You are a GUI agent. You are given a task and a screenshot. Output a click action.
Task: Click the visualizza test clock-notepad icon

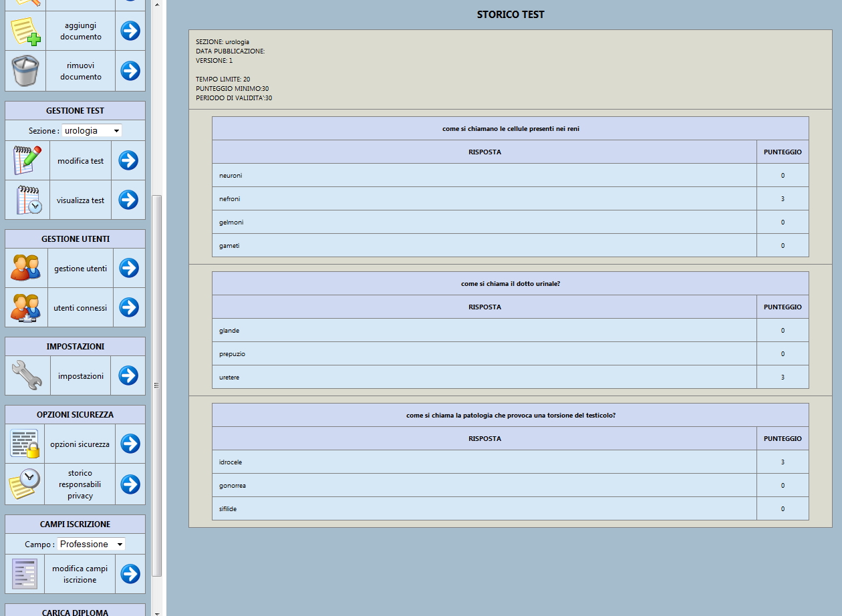click(27, 199)
